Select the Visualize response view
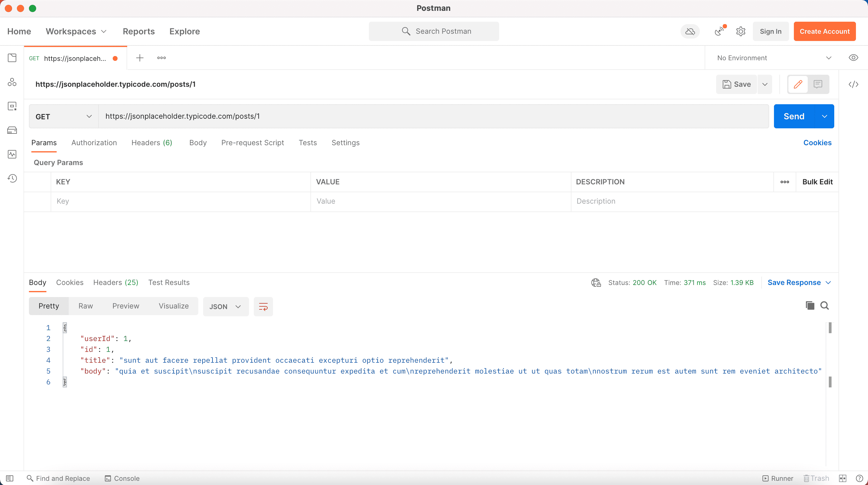This screenshot has width=868, height=485. 174,306
